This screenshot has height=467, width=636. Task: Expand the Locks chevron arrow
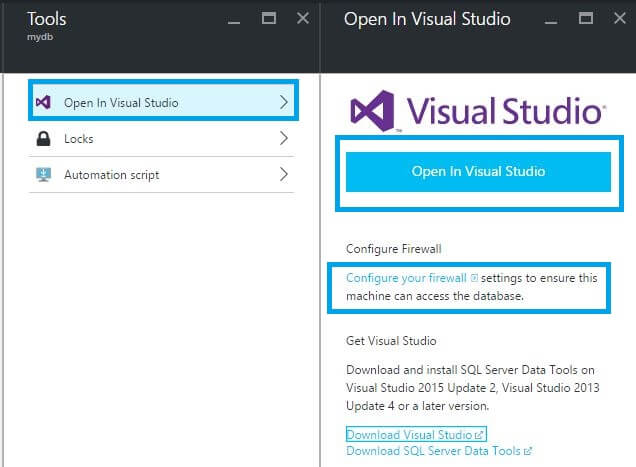(284, 139)
